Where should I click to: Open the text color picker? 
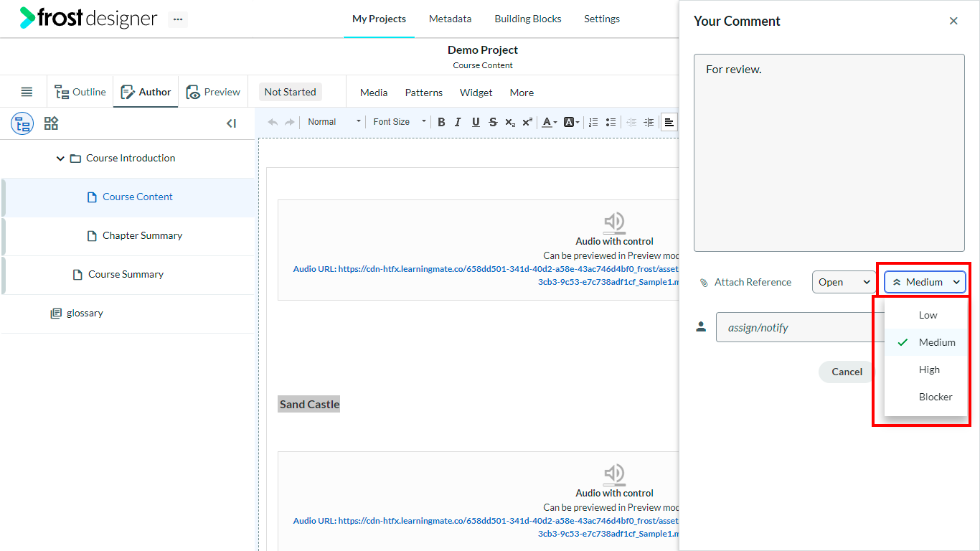(549, 122)
